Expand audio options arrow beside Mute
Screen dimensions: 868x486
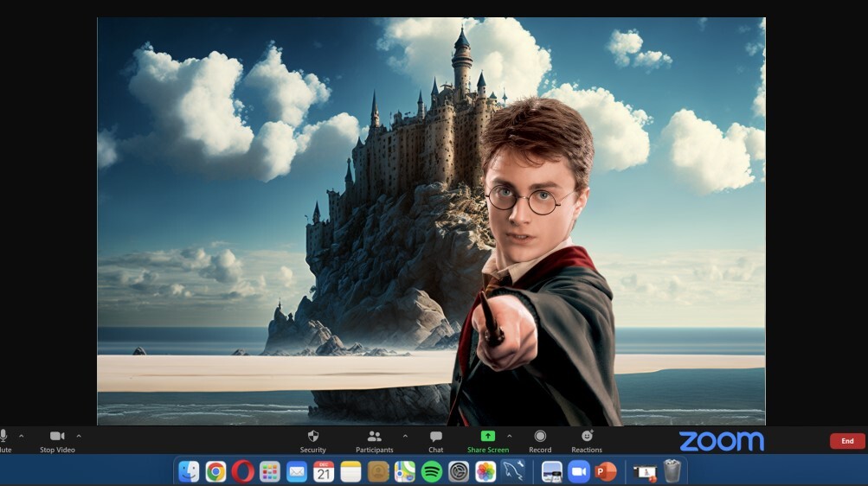(21, 436)
